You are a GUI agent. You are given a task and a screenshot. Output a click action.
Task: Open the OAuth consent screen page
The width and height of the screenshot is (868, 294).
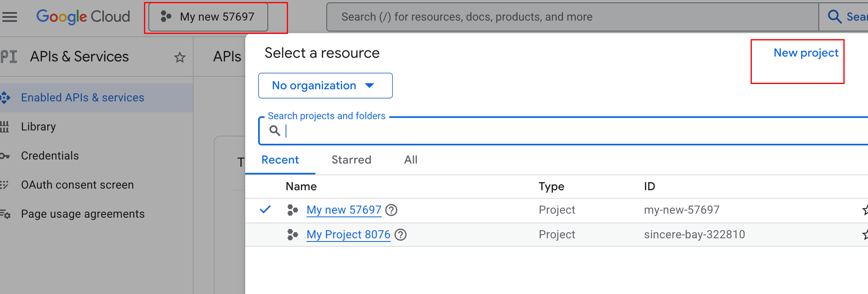[77, 185]
